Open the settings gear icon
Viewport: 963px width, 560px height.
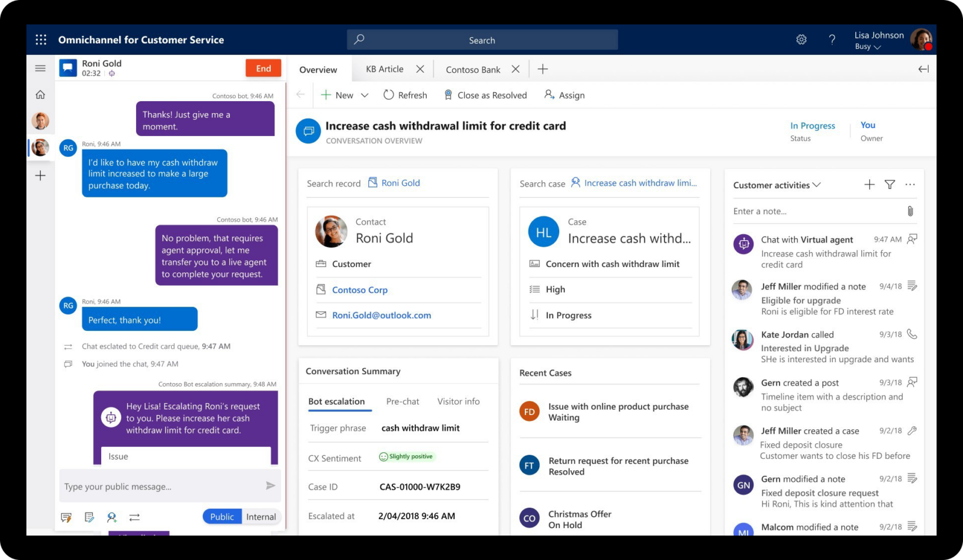(801, 40)
